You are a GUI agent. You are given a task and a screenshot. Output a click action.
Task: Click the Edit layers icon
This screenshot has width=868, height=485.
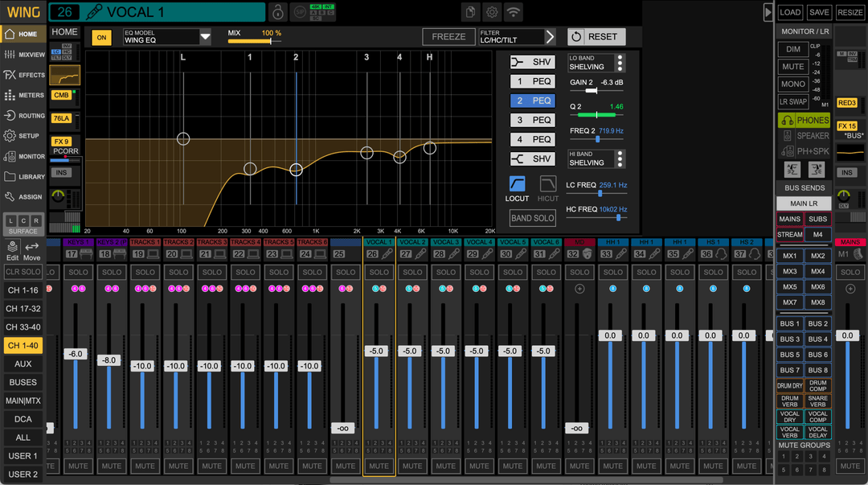point(13,248)
